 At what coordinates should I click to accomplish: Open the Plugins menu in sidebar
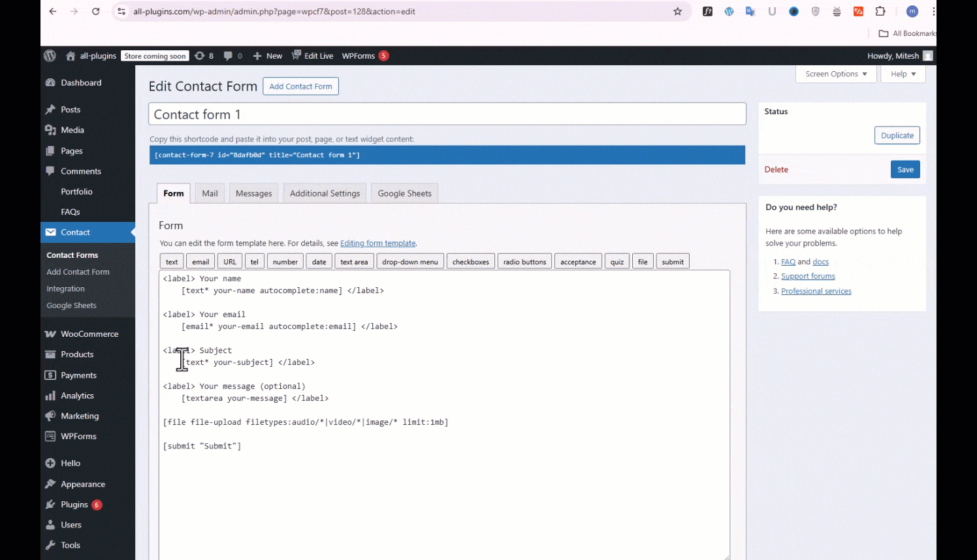74,505
